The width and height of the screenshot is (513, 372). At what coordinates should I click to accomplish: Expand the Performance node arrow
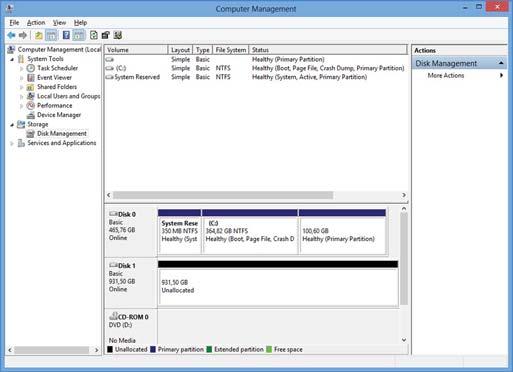[x=21, y=106]
